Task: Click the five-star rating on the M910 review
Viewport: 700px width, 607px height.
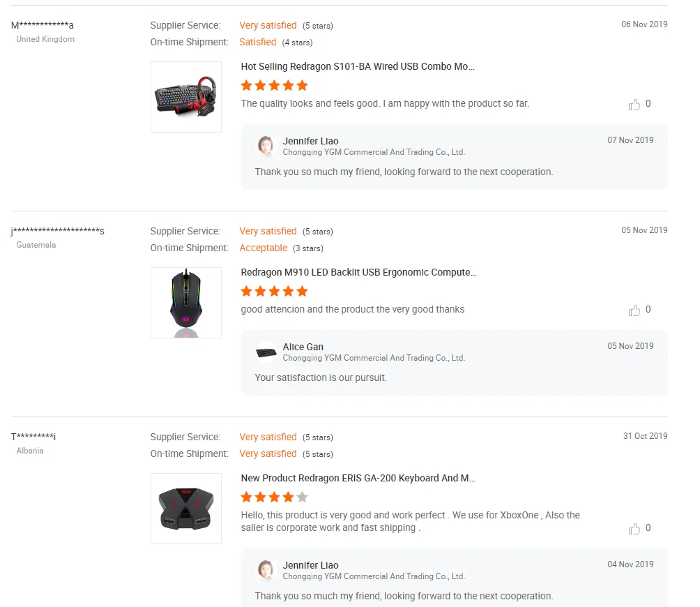Action: coord(274,292)
